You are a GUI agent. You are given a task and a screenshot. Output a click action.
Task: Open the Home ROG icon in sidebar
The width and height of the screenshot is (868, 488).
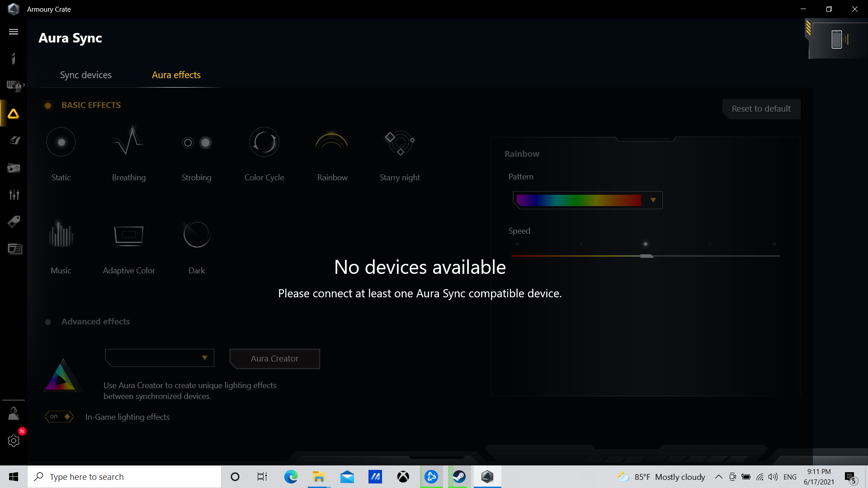pos(14,59)
